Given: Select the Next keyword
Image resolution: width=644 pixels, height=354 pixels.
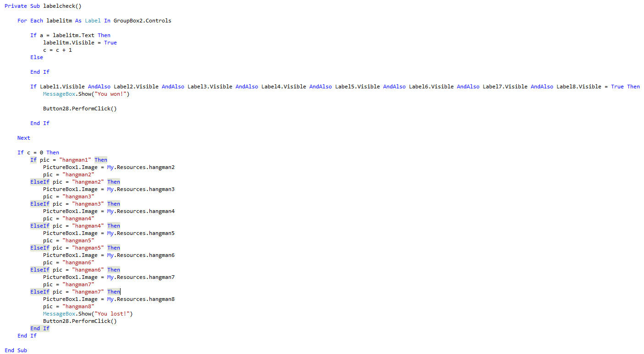Looking at the screenshot, I should coord(23,137).
